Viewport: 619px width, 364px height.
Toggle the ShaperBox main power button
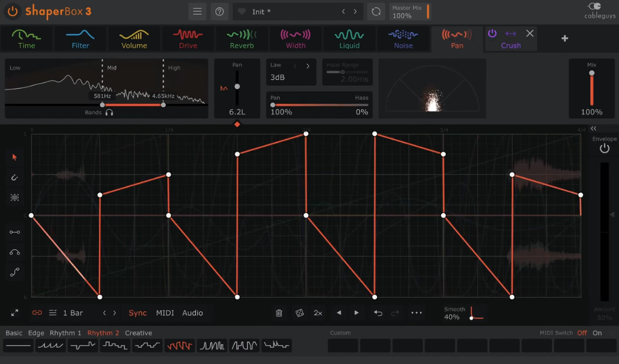click(13, 11)
